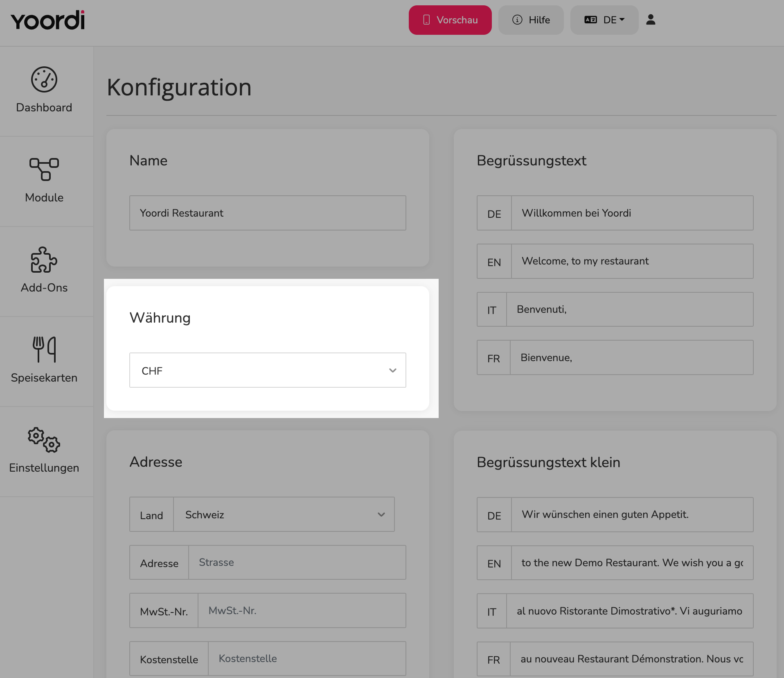Image resolution: width=784 pixels, height=678 pixels.
Task: Click IT label in Begrüssungstext klein
Action: coord(492,612)
